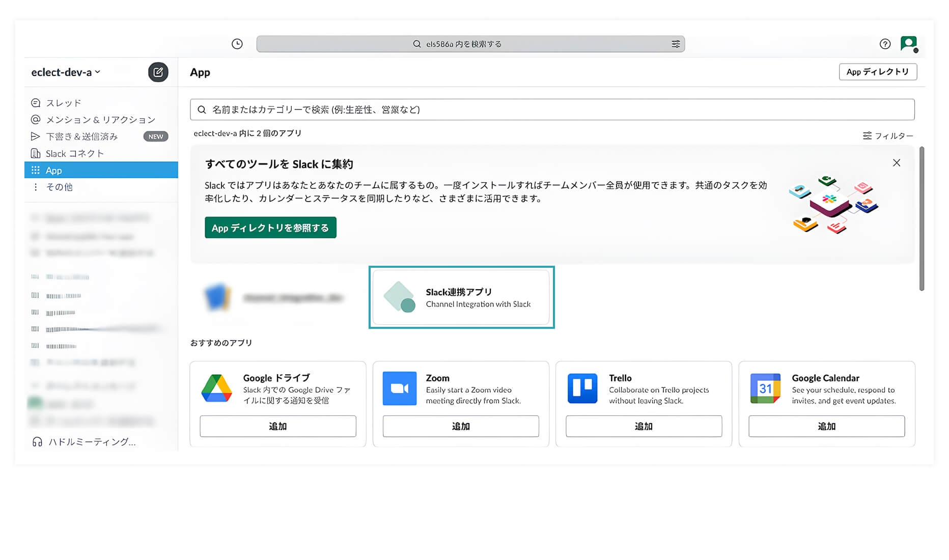The width and height of the screenshot is (949, 560).
Task: Click App ディレクトリを参照する button
Action: pyautogui.click(x=270, y=228)
